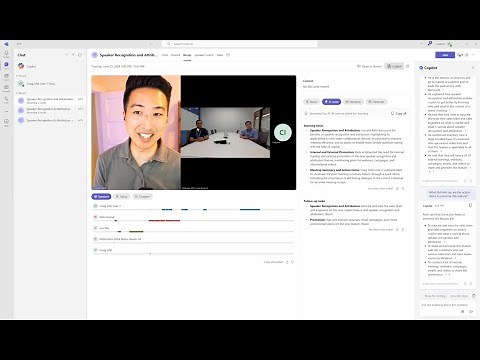Select the Jun Yee speaker row

click(194, 228)
